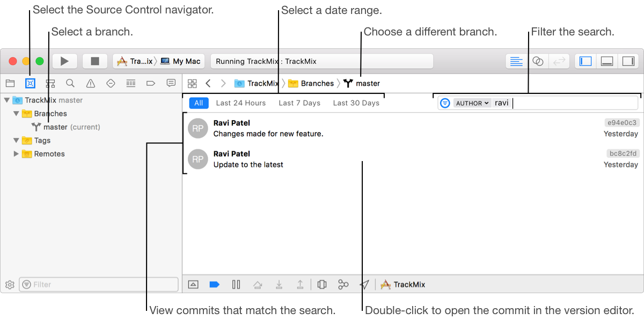Open the Breakpoint navigator icon

tap(151, 83)
